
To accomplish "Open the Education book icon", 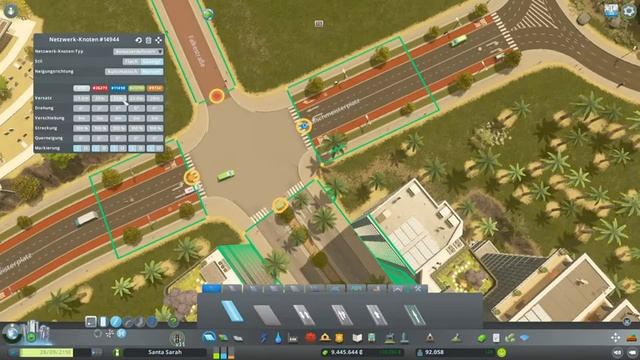I will pyautogui.click(x=357, y=338).
